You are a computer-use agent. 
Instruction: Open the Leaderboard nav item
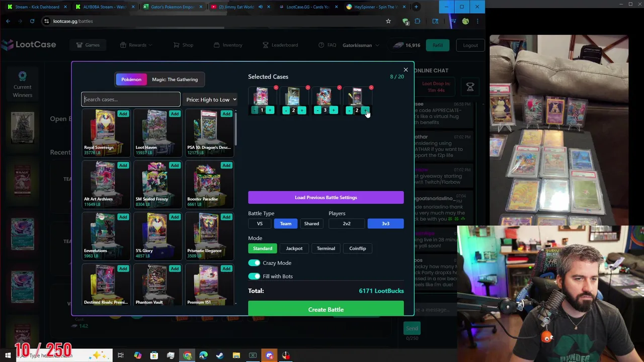[280, 45]
